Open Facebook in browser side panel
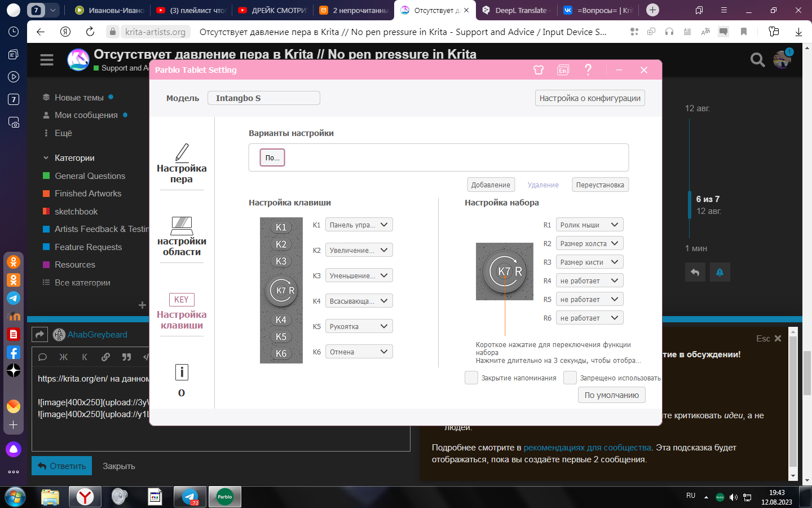 tap(14, 352)
